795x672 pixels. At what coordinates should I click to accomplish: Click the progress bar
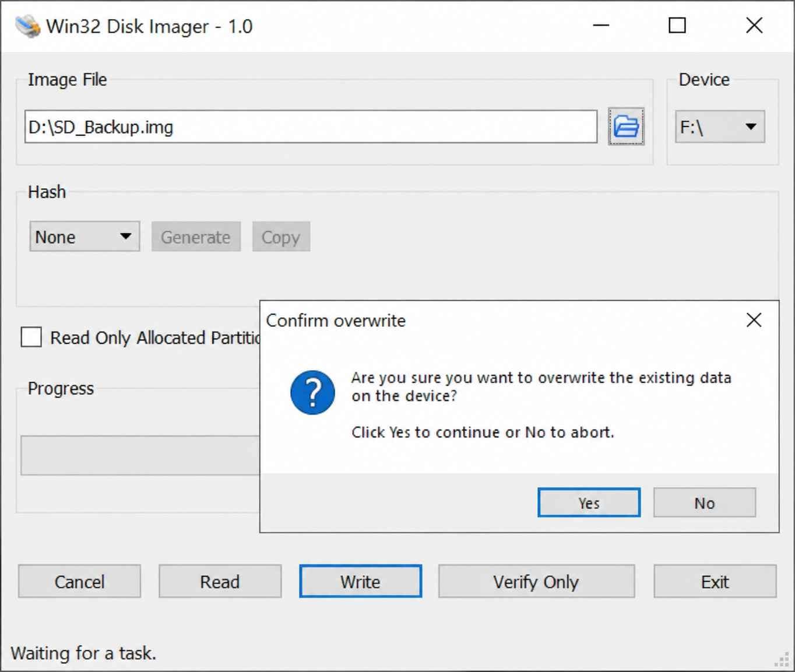tap(140, 455)
